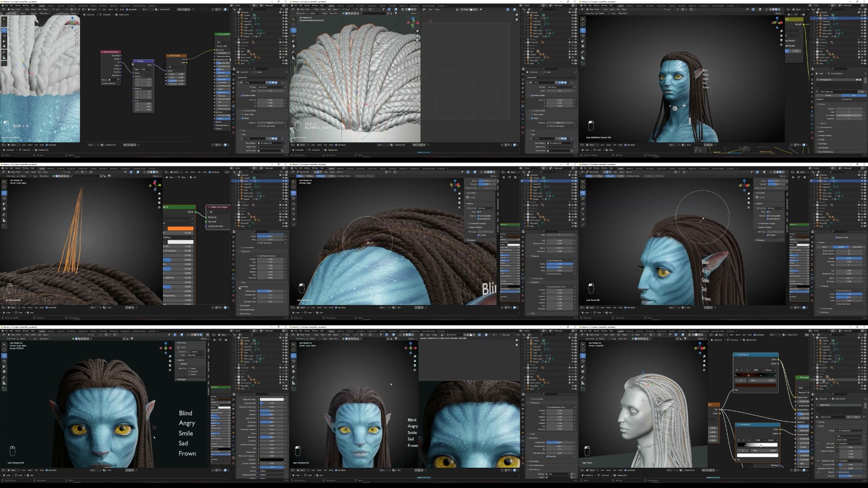
Task: Open Orientation Default dropdown in bottom-left sidebar
Action: (197, 352)
